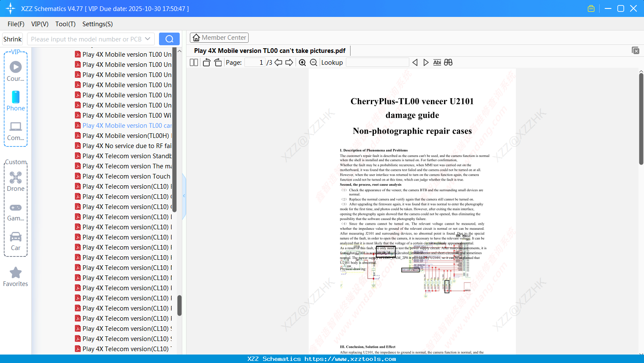The image size is (644, 363).
Task: Pop out the document viewer window
Action: click(x=635, y=50)
